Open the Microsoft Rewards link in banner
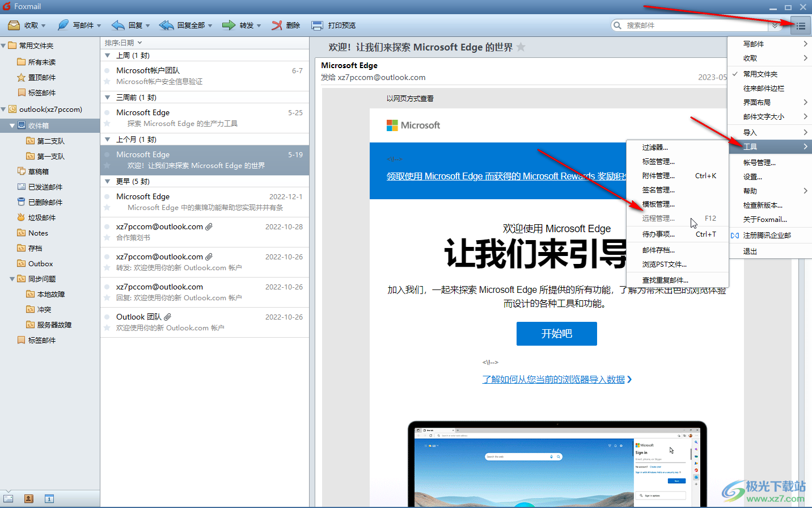Viewport: 812px width, 508px height. (x=506, y=176)
